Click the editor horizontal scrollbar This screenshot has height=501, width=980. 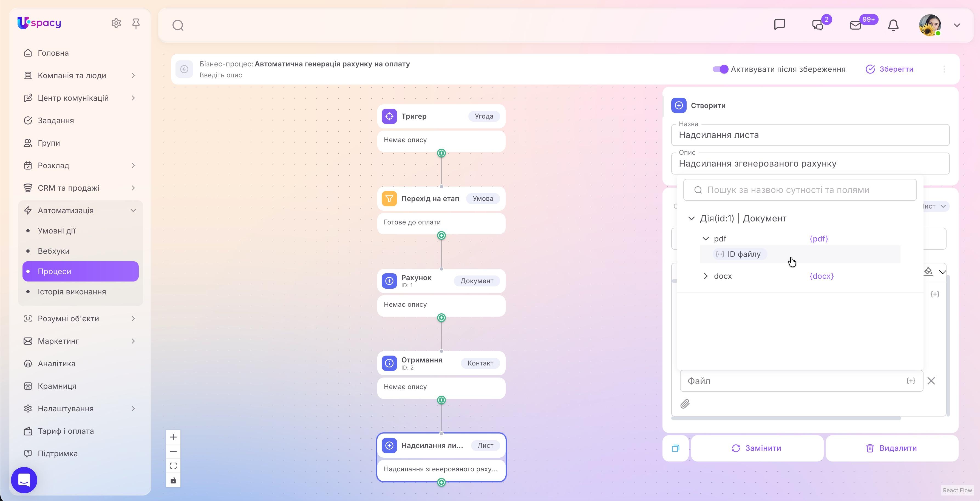[x=786, y=418]
